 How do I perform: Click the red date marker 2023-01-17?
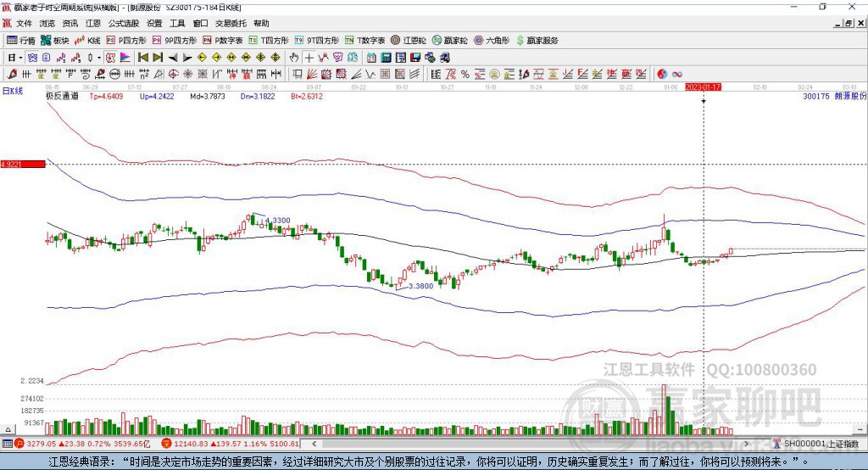pos(703,87)
